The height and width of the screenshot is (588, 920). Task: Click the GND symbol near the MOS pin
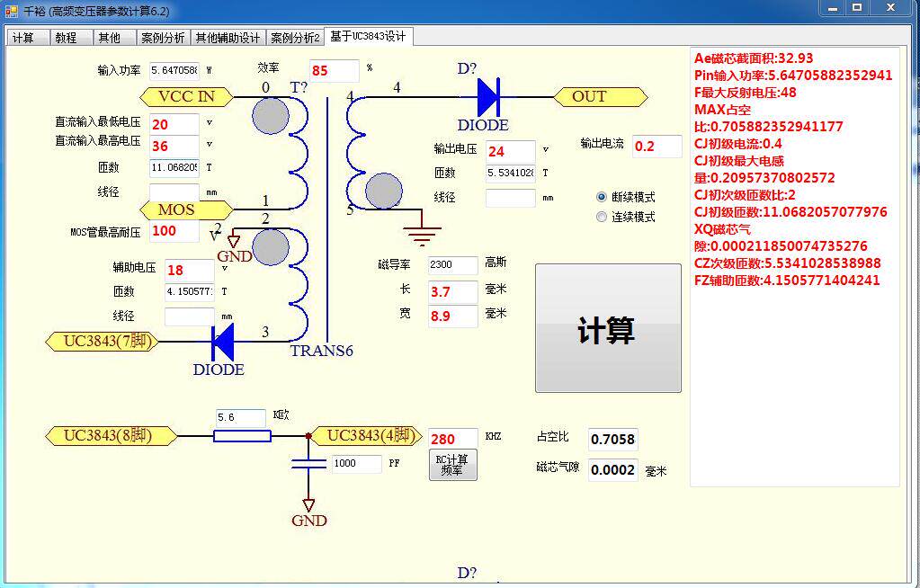point(236,241)
